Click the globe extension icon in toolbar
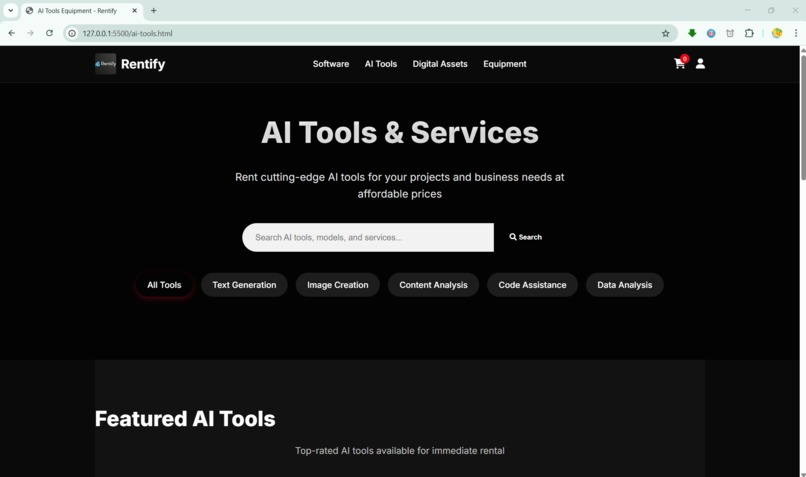This screenshot has height=477, width=806. coord(711,33)
